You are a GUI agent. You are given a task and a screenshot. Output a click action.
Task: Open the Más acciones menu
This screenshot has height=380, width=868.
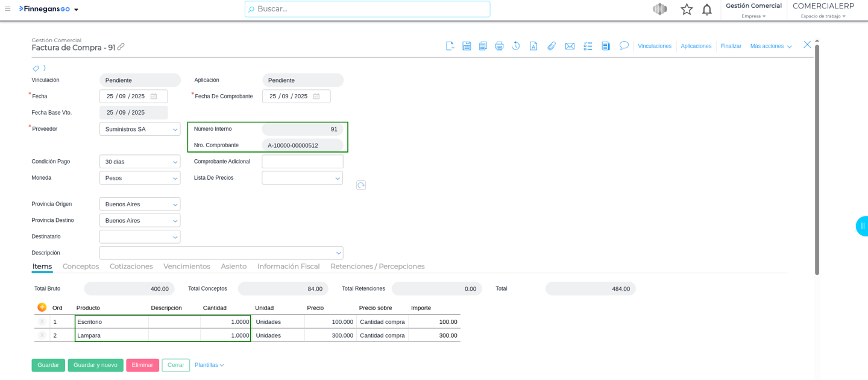(x=770, y=46)
